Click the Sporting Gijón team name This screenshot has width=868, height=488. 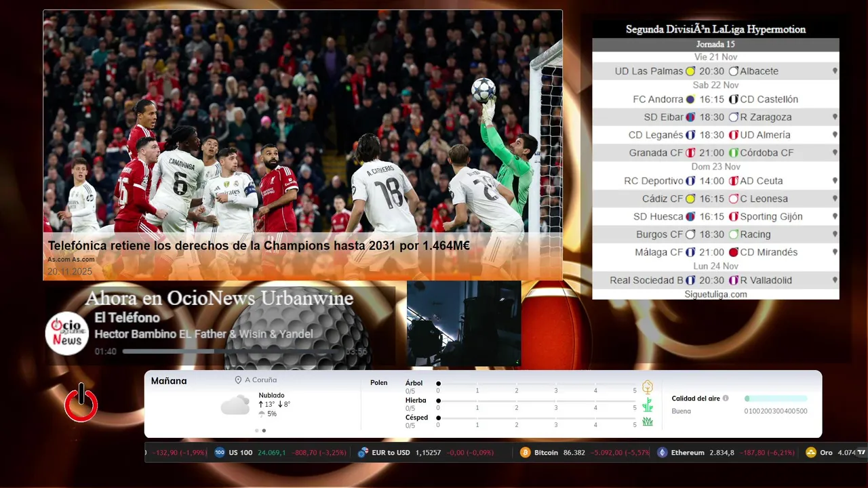[771, 216]
